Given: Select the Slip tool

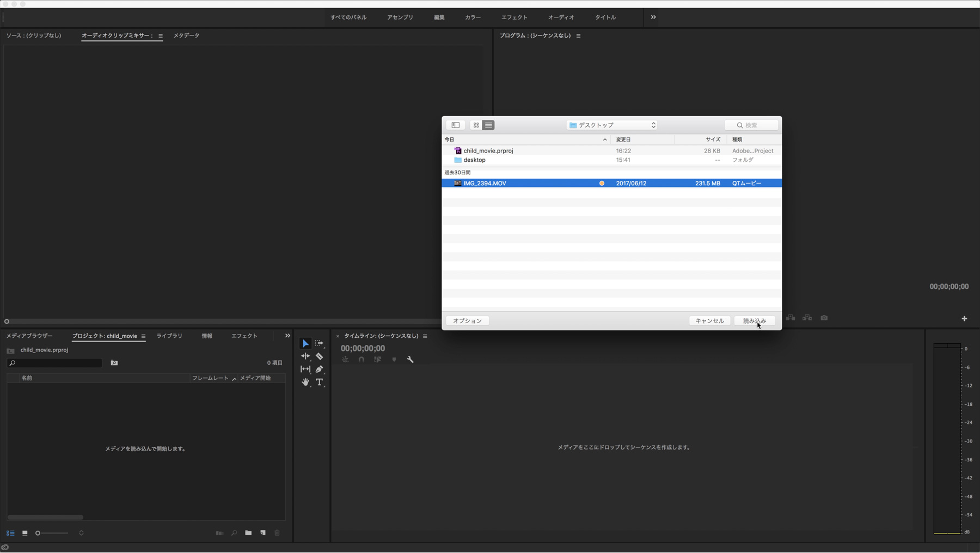Looking at the screenshot, I should click(305, 369).
